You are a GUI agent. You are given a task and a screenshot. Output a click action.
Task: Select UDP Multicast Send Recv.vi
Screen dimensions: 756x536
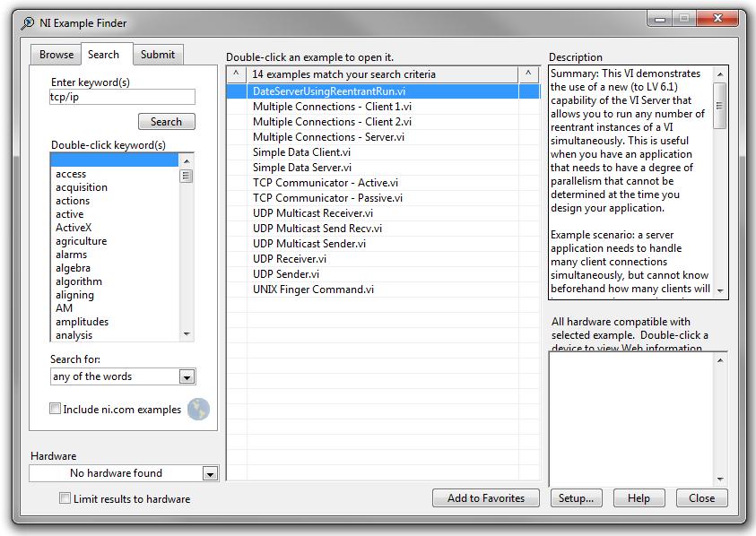click(383, 229)
